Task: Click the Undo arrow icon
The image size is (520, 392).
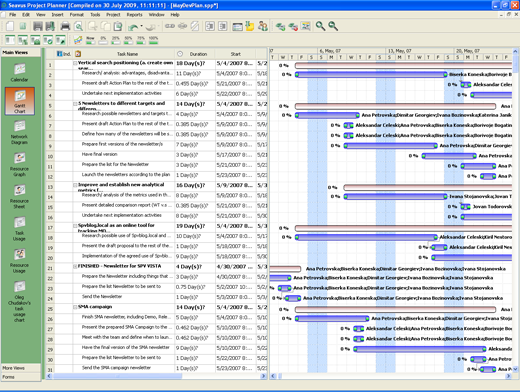Action: (x=133, y=27)
